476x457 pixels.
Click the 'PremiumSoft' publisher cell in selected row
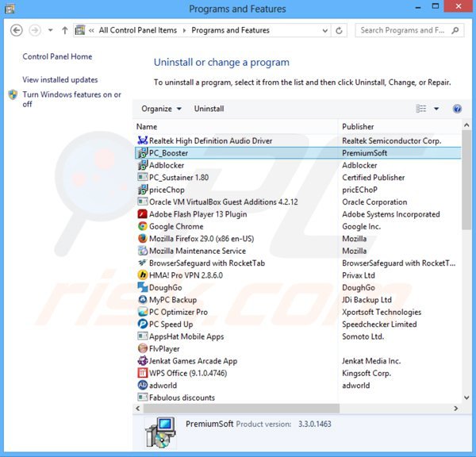click(x=365, y=153)
